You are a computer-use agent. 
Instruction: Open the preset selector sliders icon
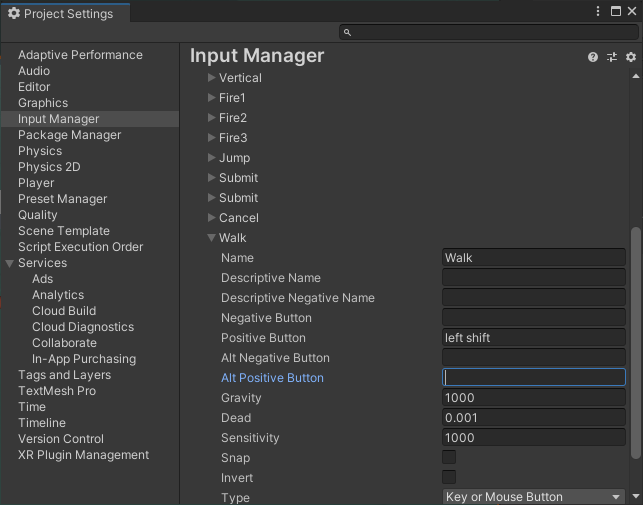612,57
